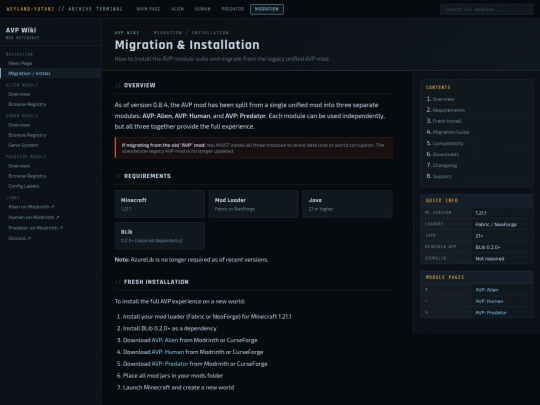Click the 21+ Java value in Quick Info
The height and width of the screenshot is (405, 540).
479,236
